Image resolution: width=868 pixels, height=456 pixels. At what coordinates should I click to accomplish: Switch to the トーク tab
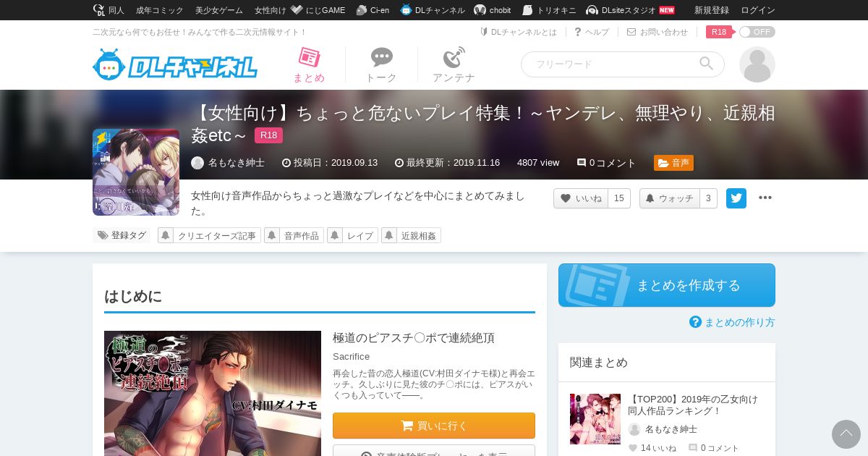[381, 65]
